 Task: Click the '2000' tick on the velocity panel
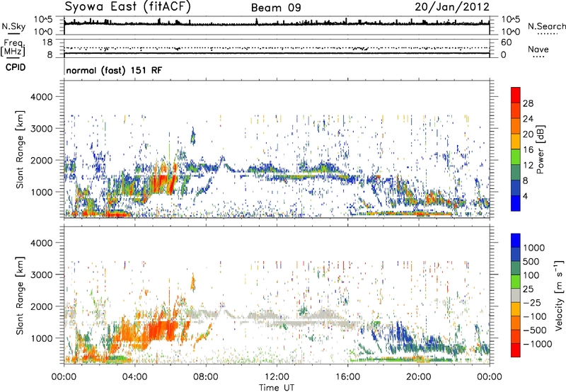(x=41, y=306)
